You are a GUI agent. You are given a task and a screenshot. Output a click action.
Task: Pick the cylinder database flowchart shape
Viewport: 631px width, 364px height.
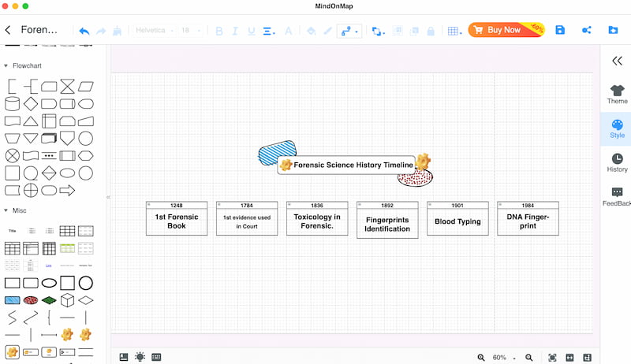pos(12,104)
